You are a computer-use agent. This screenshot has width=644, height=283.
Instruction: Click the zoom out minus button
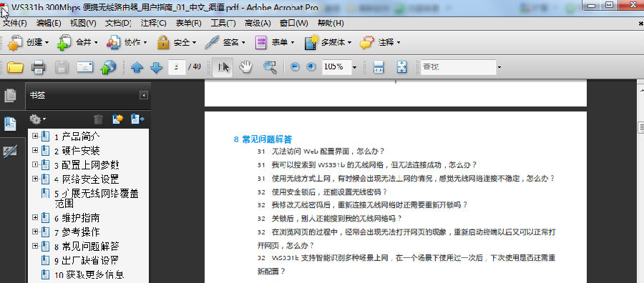(x=295, y=67)
